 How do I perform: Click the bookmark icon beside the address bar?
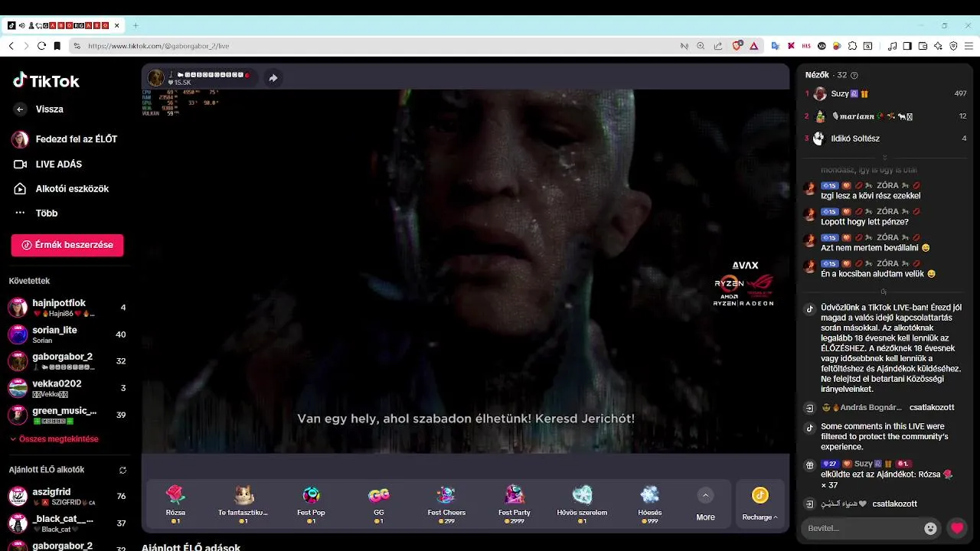click(57, 46)
